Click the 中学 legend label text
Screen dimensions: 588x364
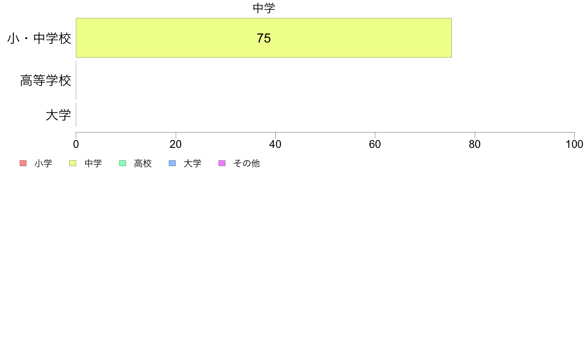click(93, 163)
